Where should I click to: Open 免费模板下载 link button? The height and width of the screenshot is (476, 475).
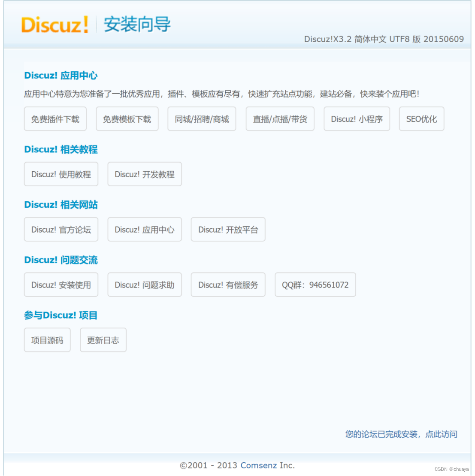[x=127, y=119]
